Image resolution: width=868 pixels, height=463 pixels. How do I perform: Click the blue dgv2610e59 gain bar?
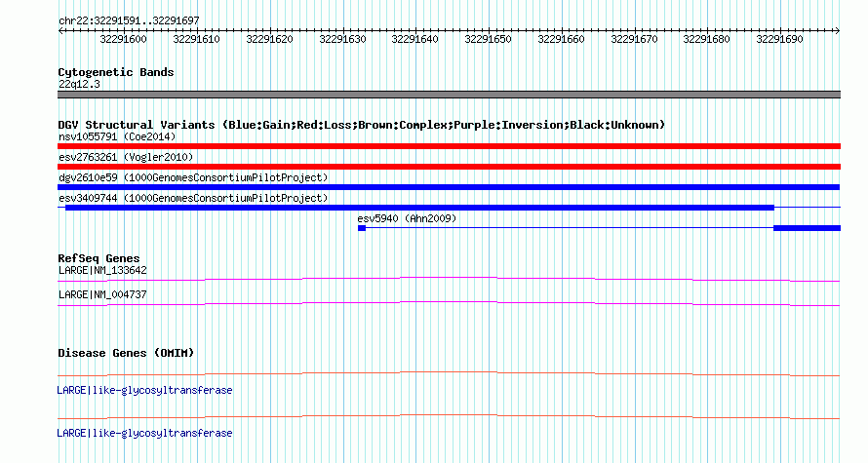tap(449, 187)
